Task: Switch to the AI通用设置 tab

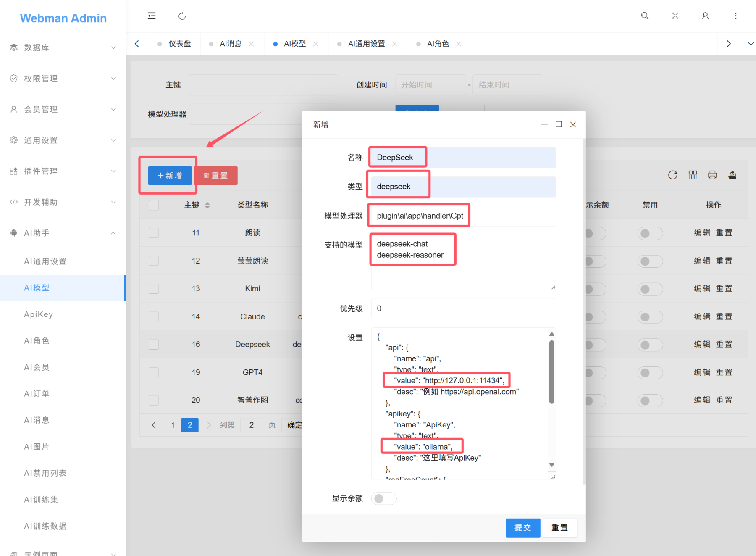Action: (366, 44)
